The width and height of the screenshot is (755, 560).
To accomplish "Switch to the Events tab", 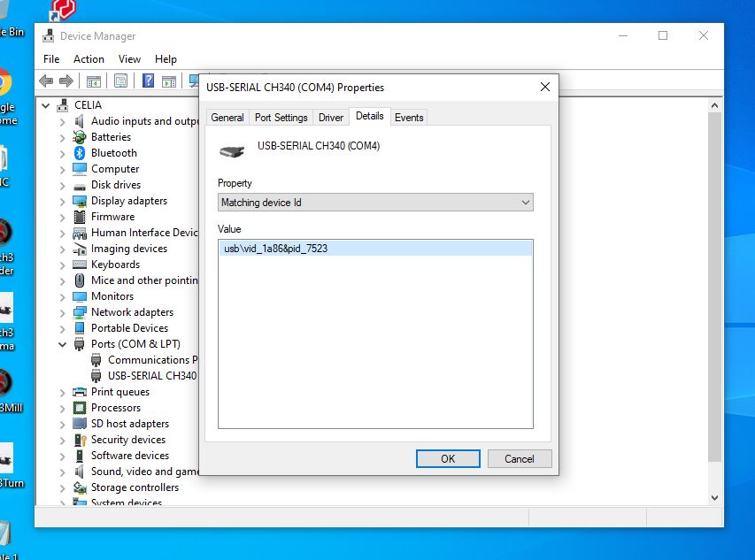I will 409,118.
